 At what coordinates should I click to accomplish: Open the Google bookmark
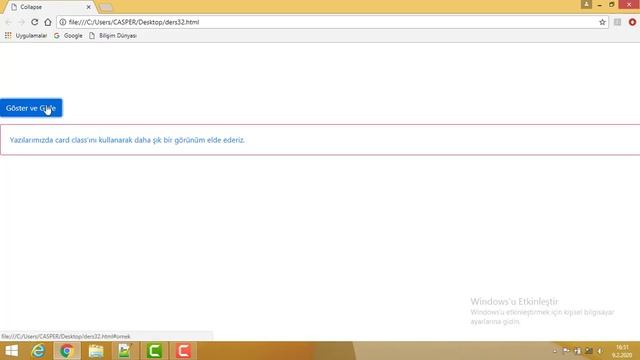[68, 36]
